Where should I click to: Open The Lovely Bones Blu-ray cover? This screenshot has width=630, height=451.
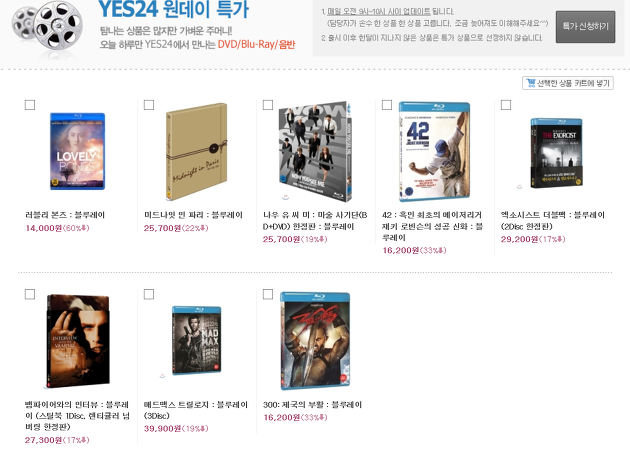77,151
